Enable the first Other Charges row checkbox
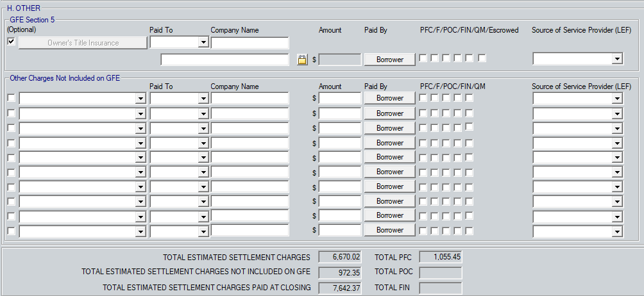 click(x=11, y=98)
